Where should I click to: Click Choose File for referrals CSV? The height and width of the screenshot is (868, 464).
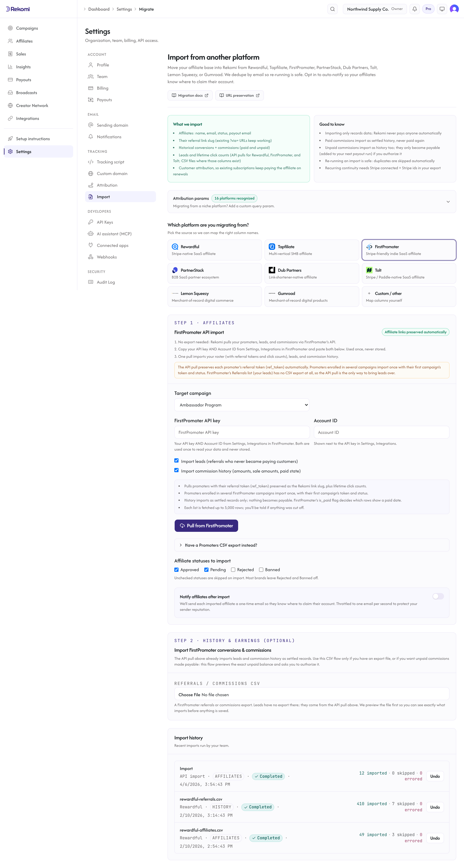pos(189,695)
